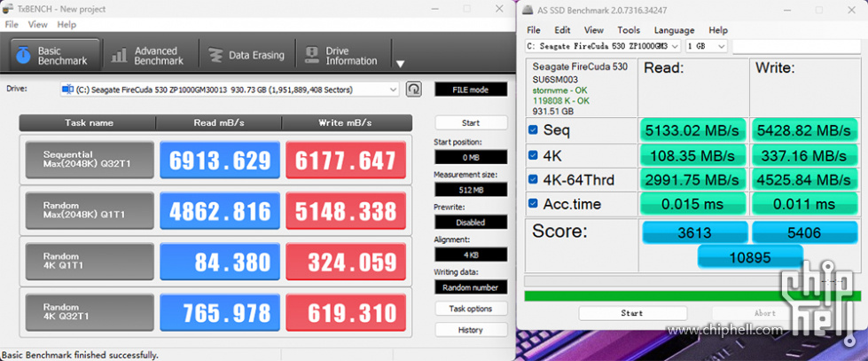This screenshot has height=361, width=868.
Task: Click the 324.059 write result
Action: pos(346,262)
